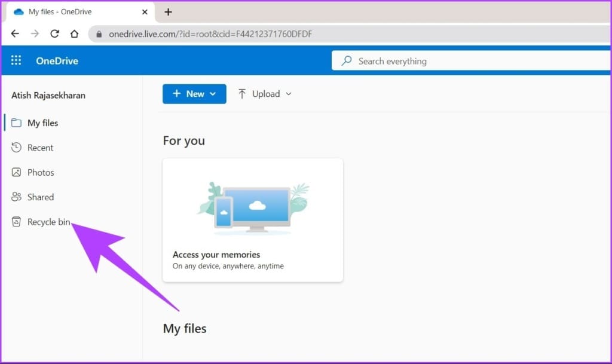The height and width of the screenshot is (364, 612).
Task: Click the Photos picture icon
Action: tap(16, 172)
